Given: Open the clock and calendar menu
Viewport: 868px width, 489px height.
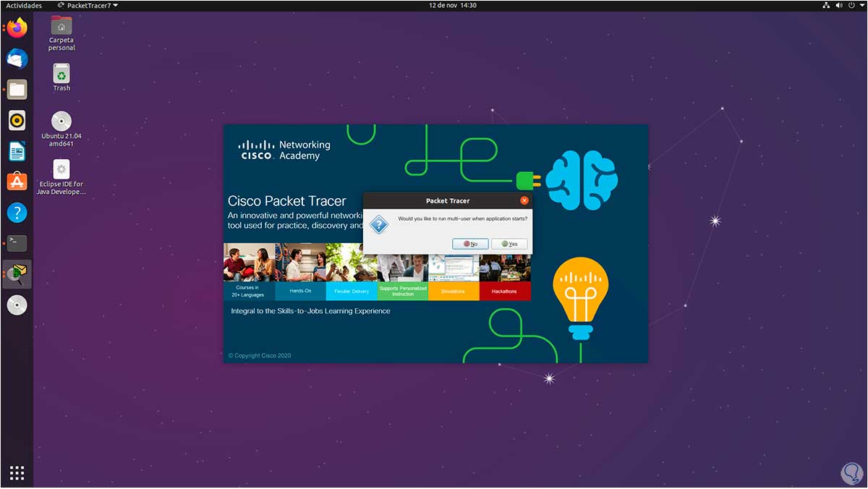Looking at the screenshot, I should pyautogui.click(x=453, y=5).
